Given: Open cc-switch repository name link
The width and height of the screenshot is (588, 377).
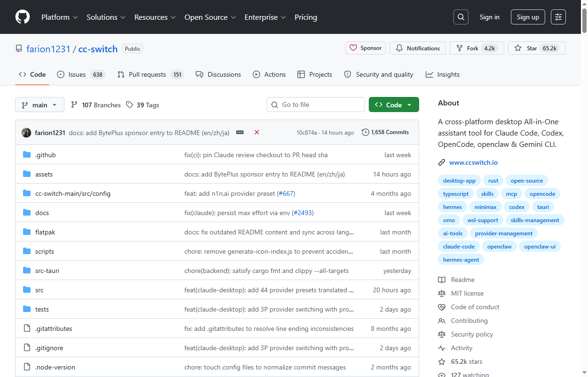Looking at the screenshot, I should [98, 49].
